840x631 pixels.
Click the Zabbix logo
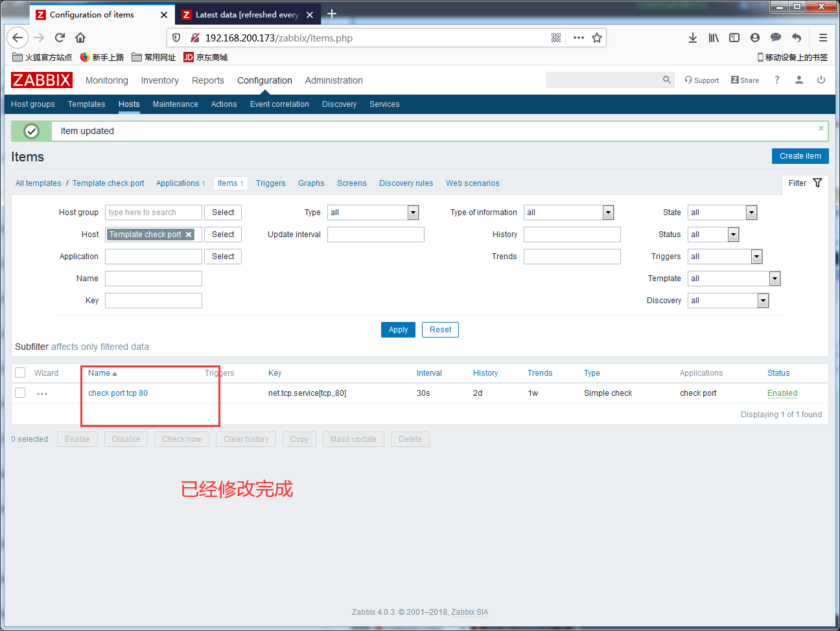point(41,80)
